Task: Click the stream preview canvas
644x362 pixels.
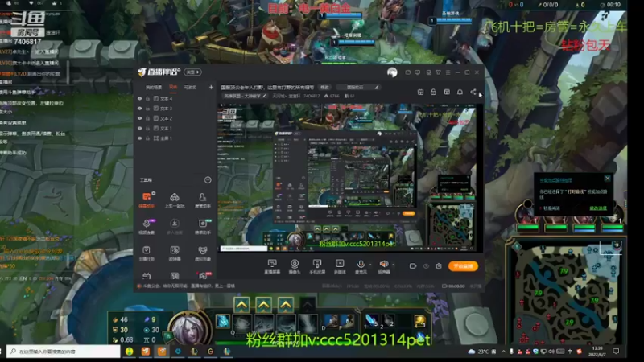Action: (x=347, y=177)
